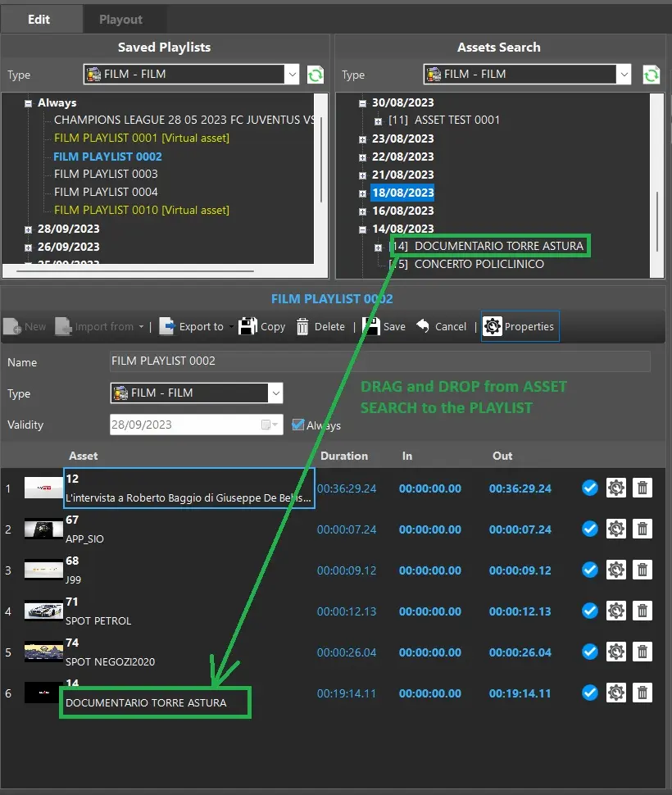Open gear settings for Roberto Baggio interview
Image resolution: width=672 pixels, height=795 pixels.
pyautogui.click(x=616, y=488)
